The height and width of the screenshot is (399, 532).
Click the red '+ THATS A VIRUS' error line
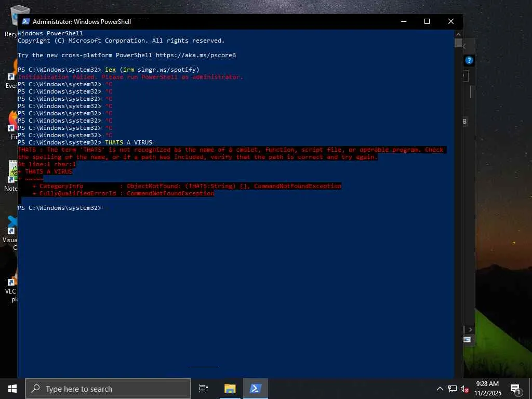[45, 171]
